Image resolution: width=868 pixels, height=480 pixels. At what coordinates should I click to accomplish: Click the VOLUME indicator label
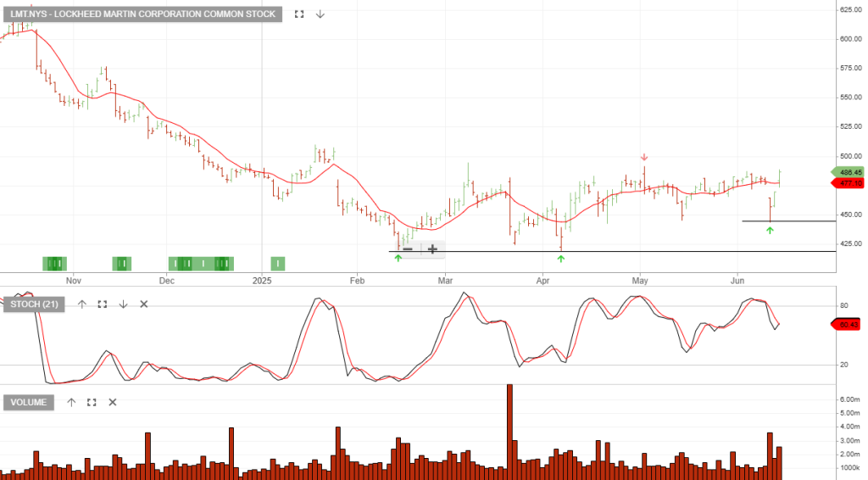(29, 403)
